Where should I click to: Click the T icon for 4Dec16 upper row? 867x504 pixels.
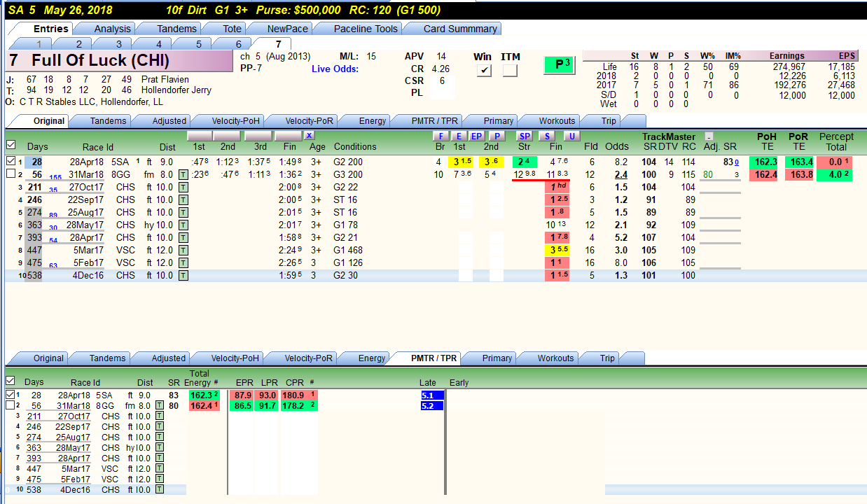pyautogui.click(x=183, y=276)
